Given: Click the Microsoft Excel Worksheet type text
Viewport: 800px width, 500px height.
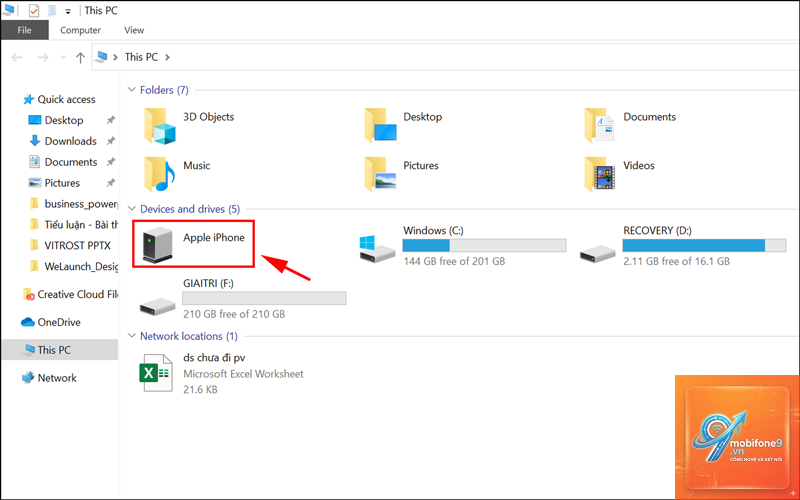Looking at the screenshot, I should point(243,374).
